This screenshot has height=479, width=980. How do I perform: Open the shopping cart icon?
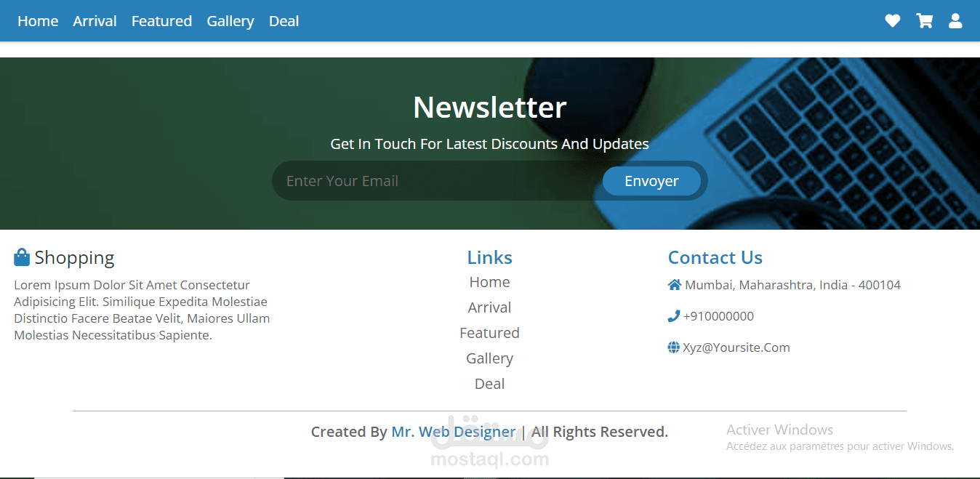[x=924, y=21]
